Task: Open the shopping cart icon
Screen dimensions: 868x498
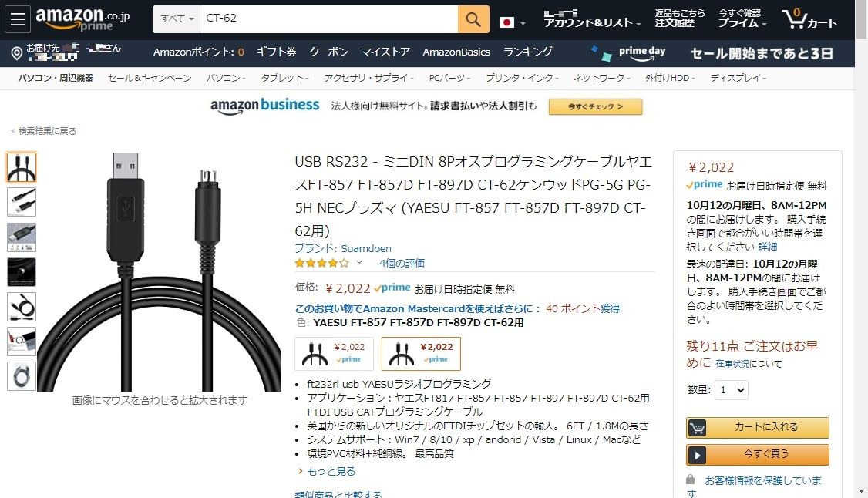Action: 809,19
